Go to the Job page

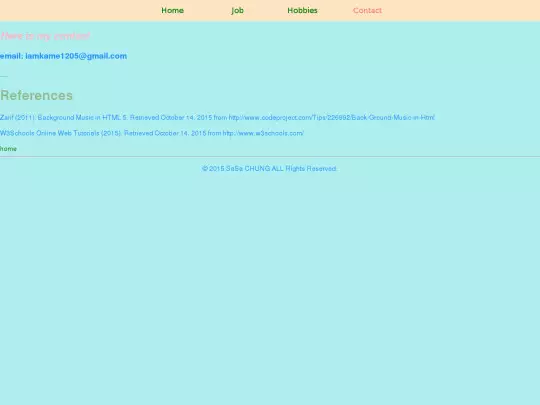tap(237, 10)
